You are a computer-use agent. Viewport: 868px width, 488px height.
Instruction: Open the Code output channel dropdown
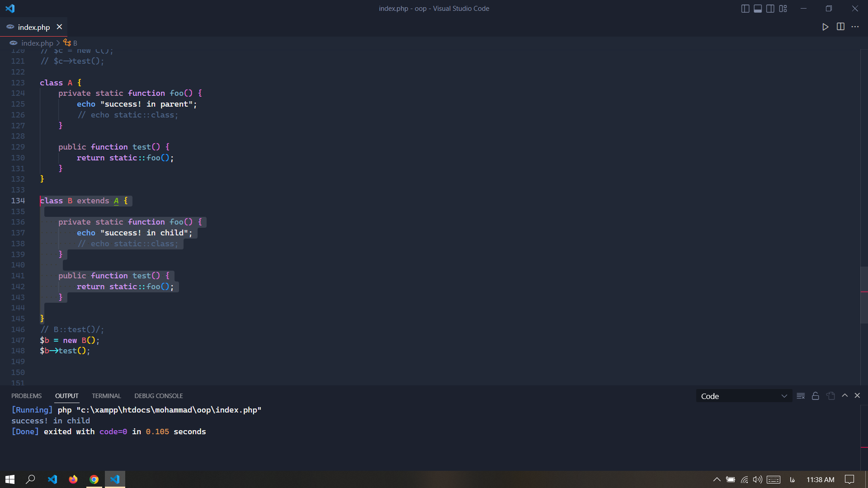tap(744, 396)
